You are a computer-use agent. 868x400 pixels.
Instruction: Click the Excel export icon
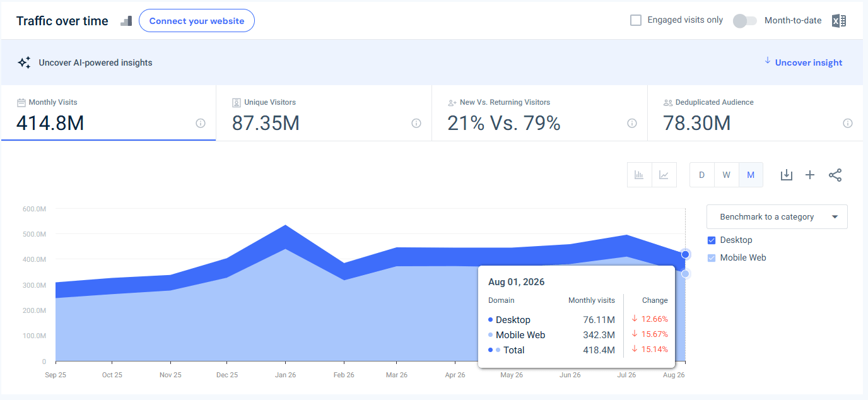(838, 21)
